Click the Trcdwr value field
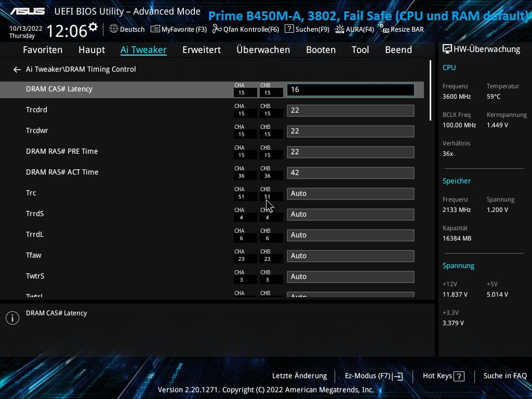The width and height of the screenshot is (532, 399). tap(351, 131)
